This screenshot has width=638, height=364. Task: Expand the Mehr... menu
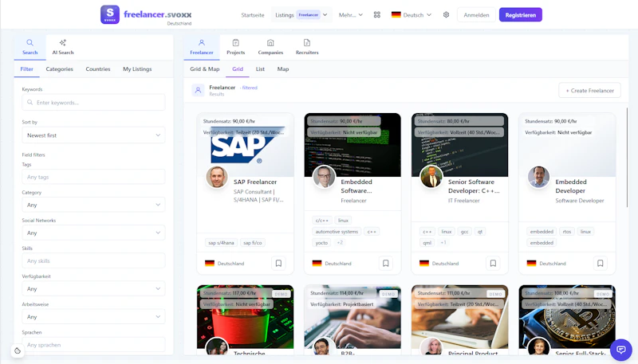click(x=350, y=15)
